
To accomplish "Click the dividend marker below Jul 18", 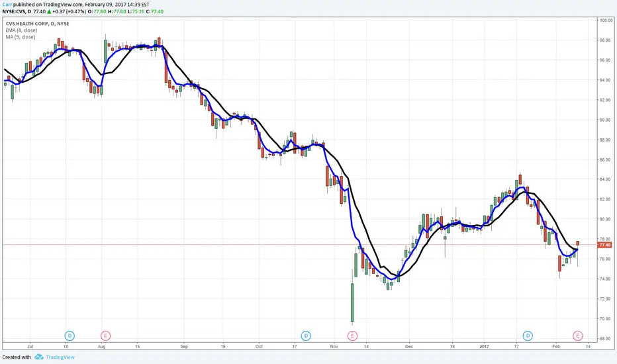I will coord(70,336).
